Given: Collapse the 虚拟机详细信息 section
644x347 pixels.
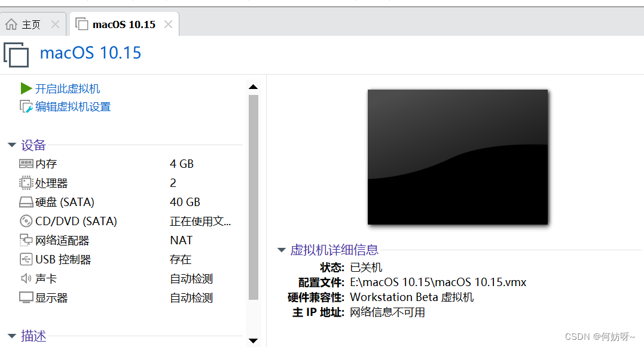Looking at the screenshot, I should click(282, 250).
